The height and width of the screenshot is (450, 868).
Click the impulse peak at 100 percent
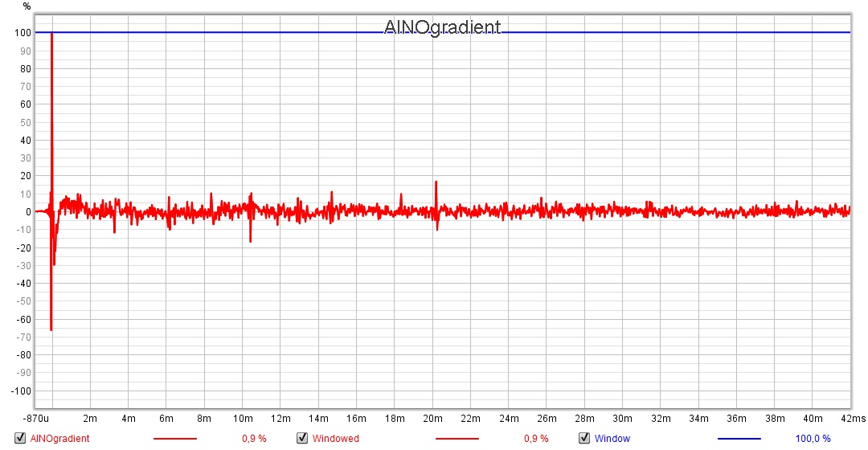52,35
